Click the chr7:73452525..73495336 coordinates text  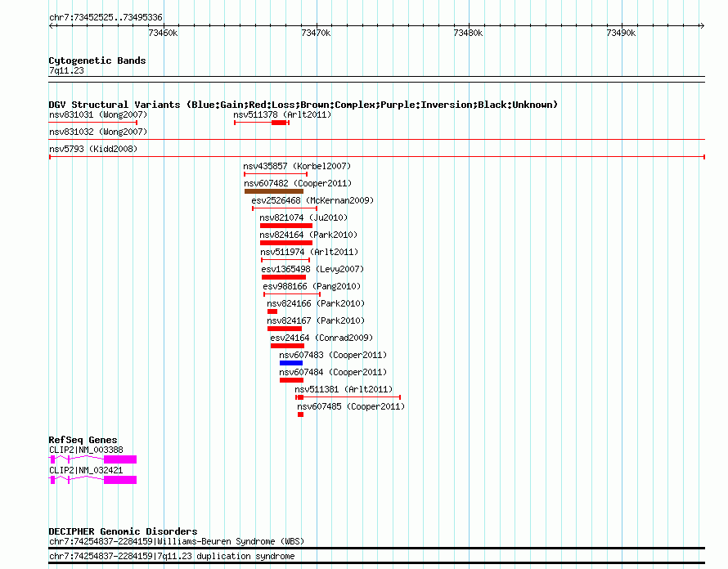(106, 18)
